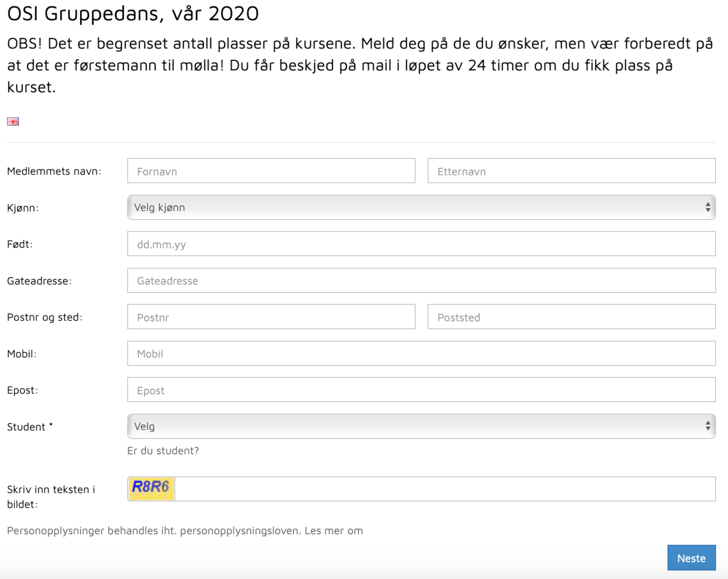Click the 'Postnr og sted:' label

tap(45, 317)
